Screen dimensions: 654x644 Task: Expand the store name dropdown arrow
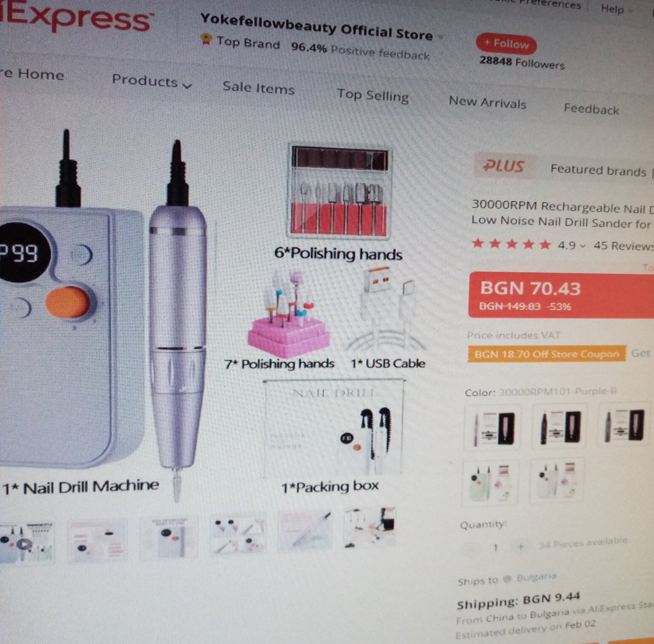(441, 37)
